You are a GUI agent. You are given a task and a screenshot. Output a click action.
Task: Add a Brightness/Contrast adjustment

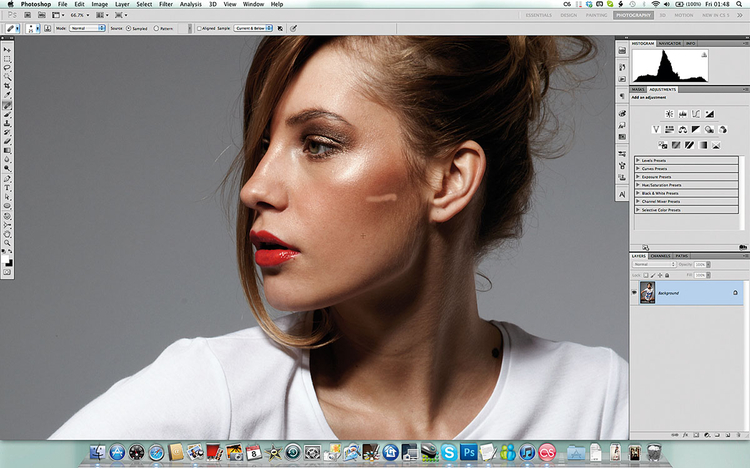point(669,114)
